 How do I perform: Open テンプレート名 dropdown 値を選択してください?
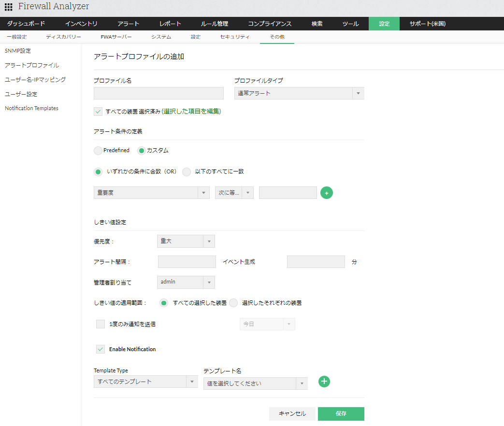256,383
